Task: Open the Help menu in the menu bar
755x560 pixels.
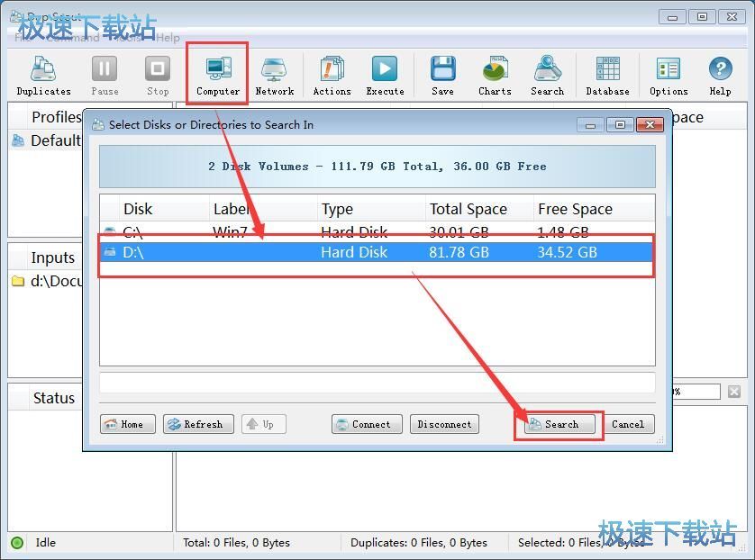Action: (168, 38)
